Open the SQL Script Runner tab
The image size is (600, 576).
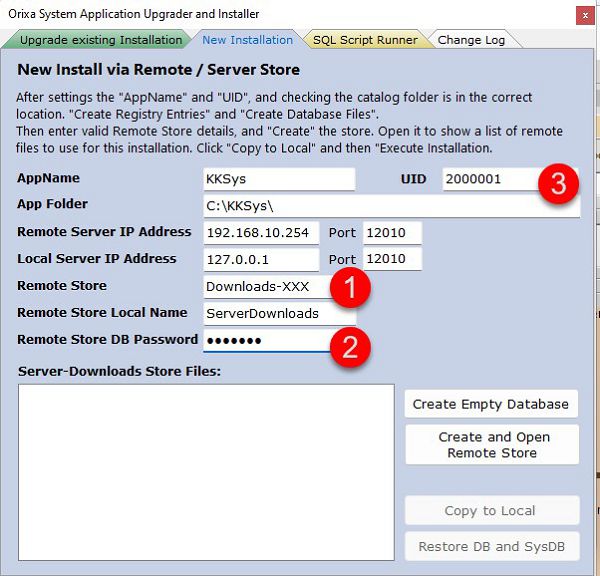point(365,40)
